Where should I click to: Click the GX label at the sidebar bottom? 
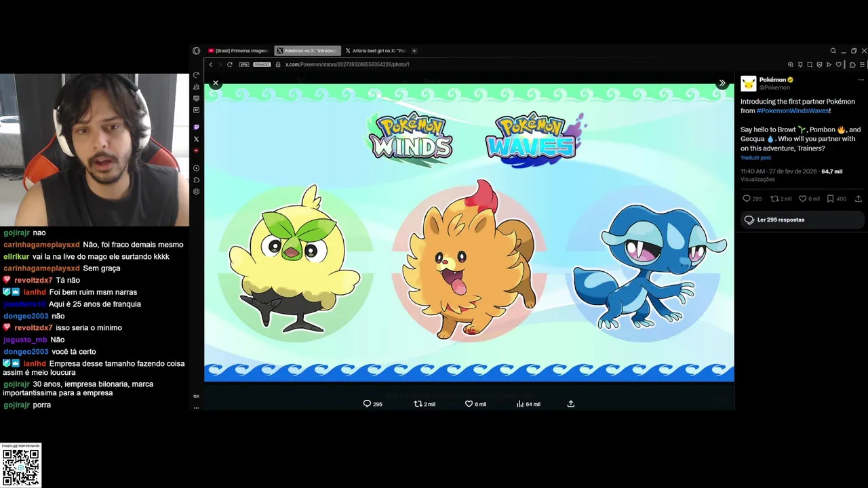(x=196, y=396)
